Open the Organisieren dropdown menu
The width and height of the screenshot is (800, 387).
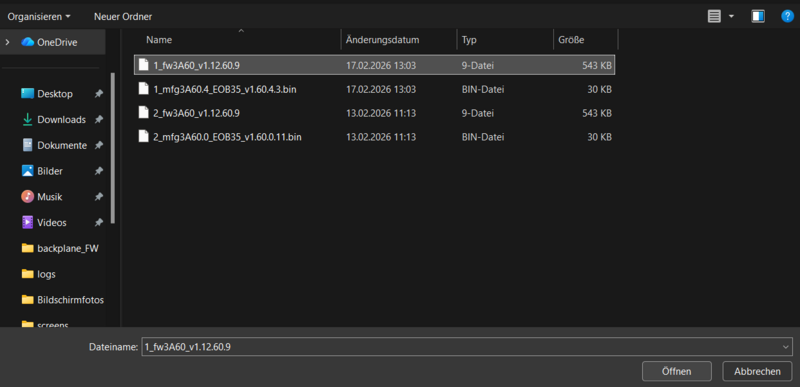click(39, 16)
